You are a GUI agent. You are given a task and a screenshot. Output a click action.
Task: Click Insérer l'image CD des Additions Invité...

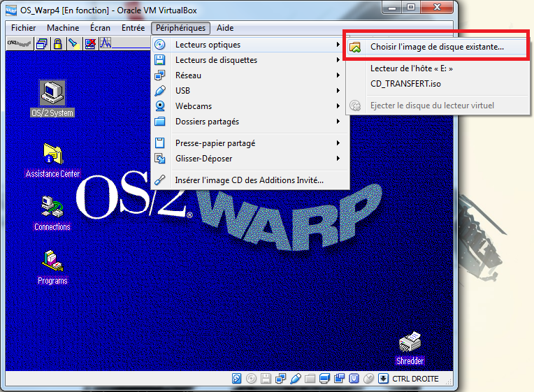tap(249, 180)
